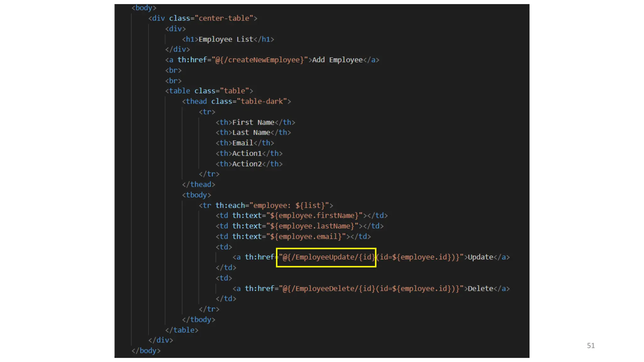Click the Last Name header text
644x362 pixels.
(251, 133)
